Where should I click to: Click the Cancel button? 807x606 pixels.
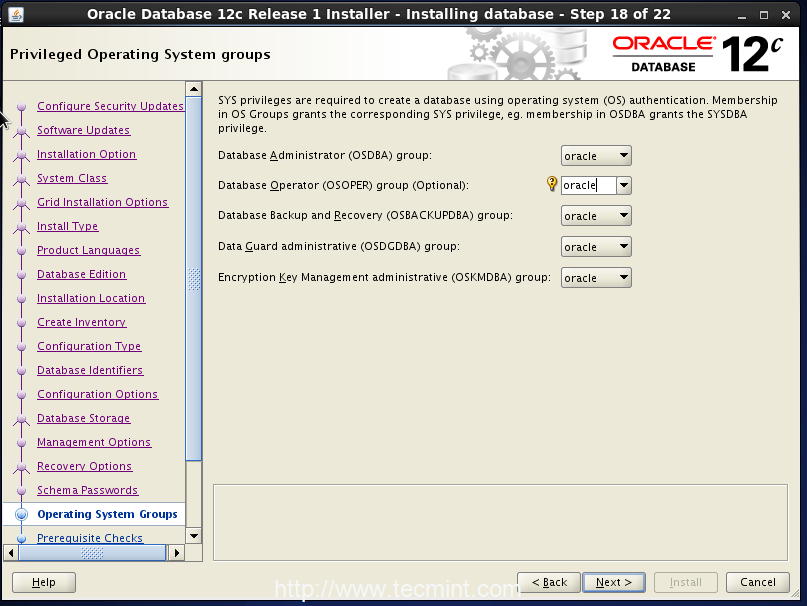(x=758, y=582)
